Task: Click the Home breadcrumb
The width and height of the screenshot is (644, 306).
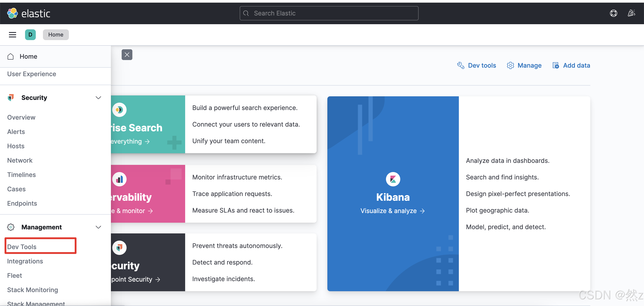Action: click(55, 34)
